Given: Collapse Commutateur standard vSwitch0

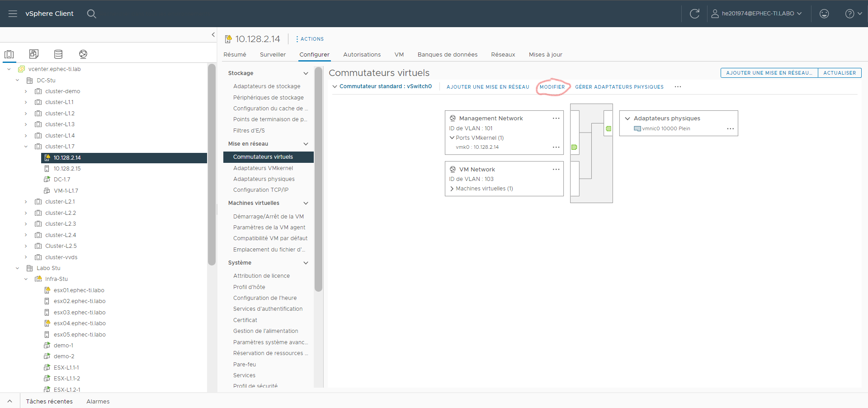Looking at the screenshot, I should [x=335, y=86].
